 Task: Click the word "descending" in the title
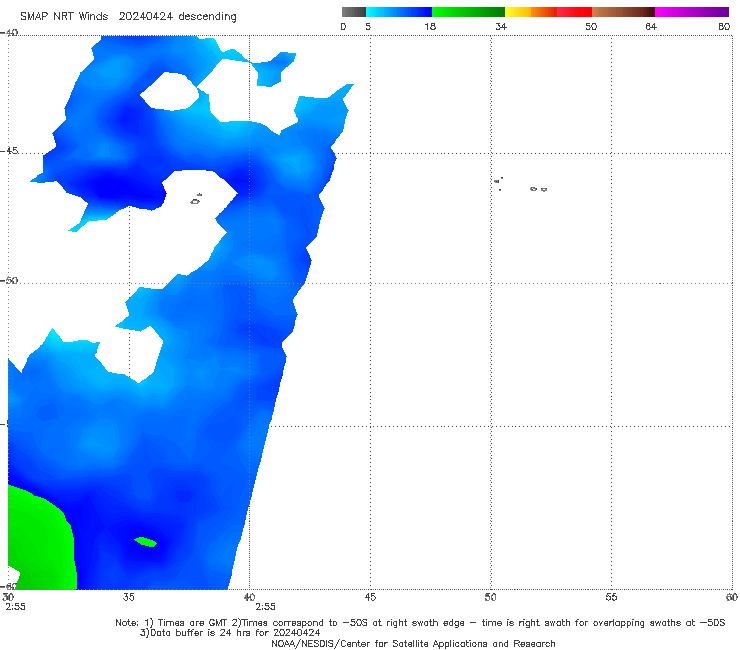pyautogui.click(x=207, y=17)
